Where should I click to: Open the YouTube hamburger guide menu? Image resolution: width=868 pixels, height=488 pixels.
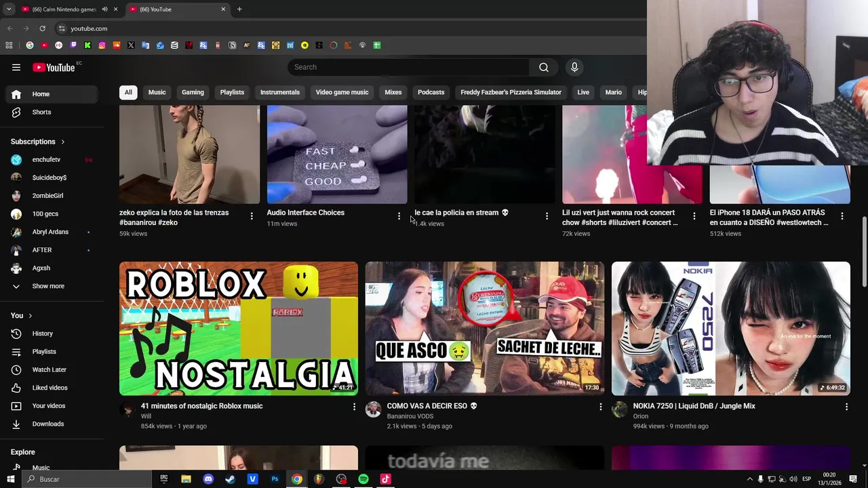point(16,67)
